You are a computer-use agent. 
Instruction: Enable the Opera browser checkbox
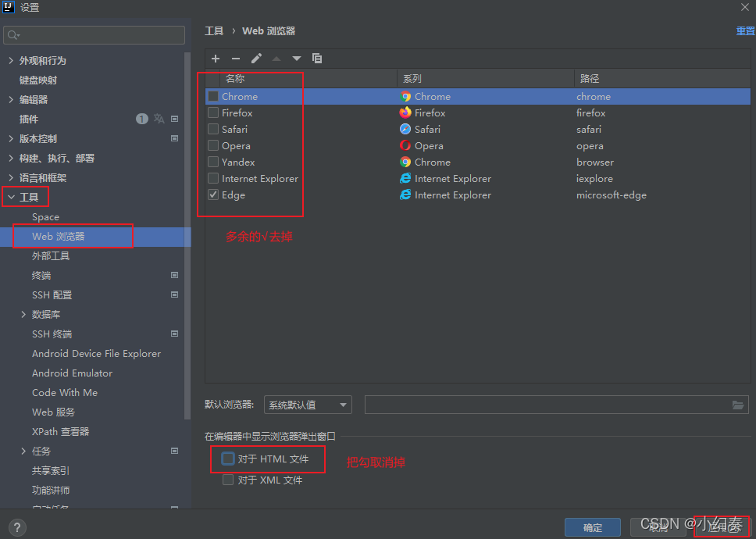coord(213,145)
